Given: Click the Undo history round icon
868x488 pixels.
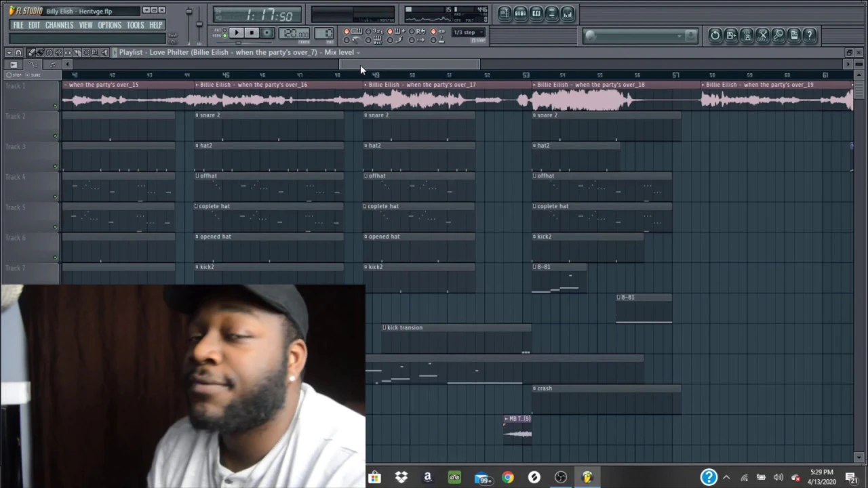Looking at the screenshot, I should tap(715, 35).
